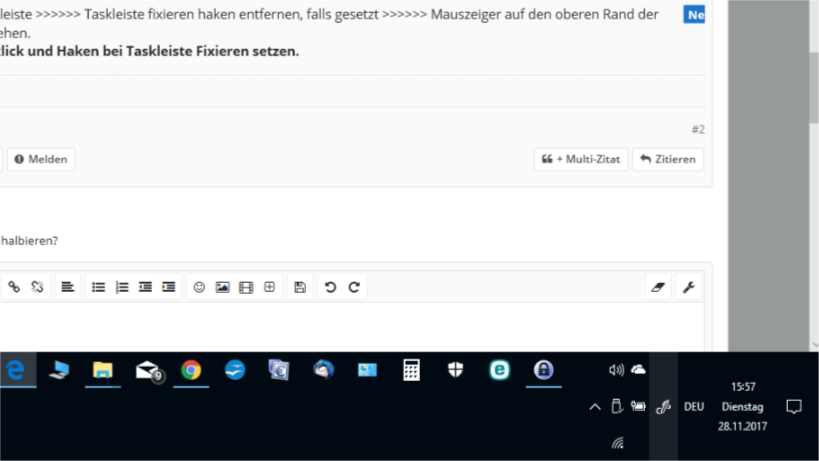Open the text alignment tool
This screenshot has height=461, width=819.
click(x=67, y=287)
